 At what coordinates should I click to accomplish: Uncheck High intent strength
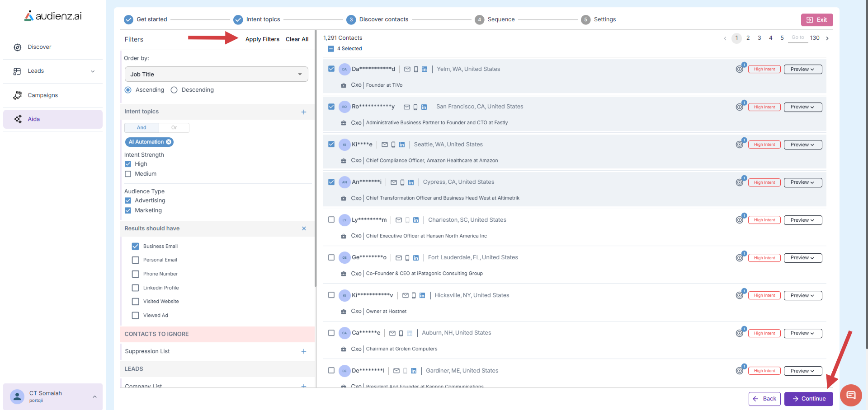(x=128, y=164)
